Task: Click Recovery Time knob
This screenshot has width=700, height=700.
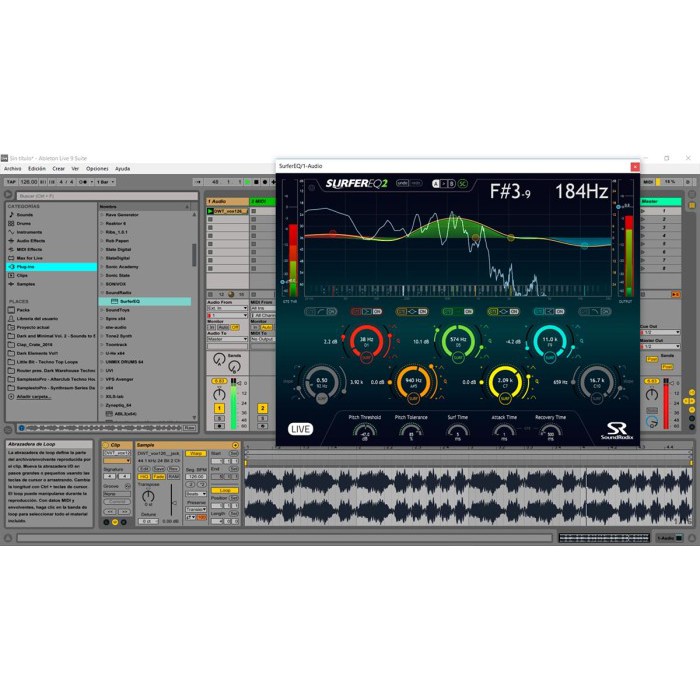Action: point(550,432)
